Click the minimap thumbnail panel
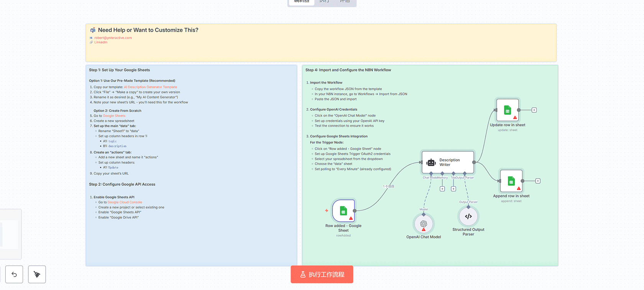The height and width of the screenshot is (290, 644). [x=10, y=234]
